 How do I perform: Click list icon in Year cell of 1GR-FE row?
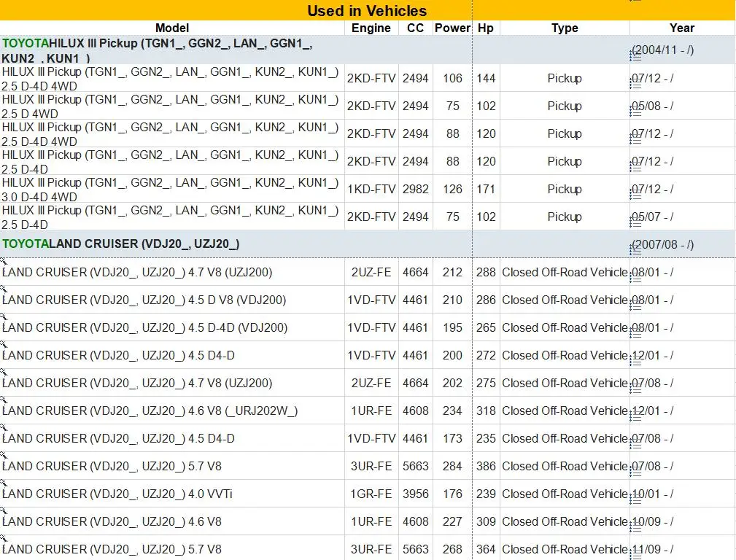click(x=635, y=500)
